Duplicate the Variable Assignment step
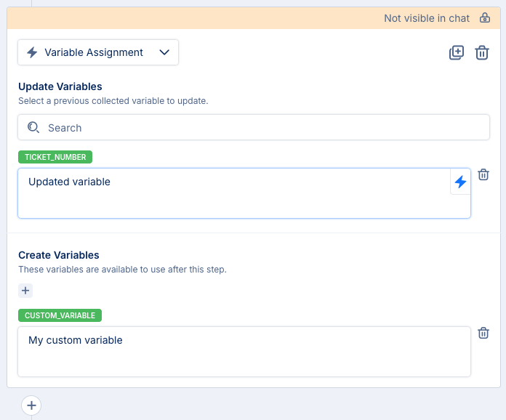The image size is (506, 420). coord(457,52)
